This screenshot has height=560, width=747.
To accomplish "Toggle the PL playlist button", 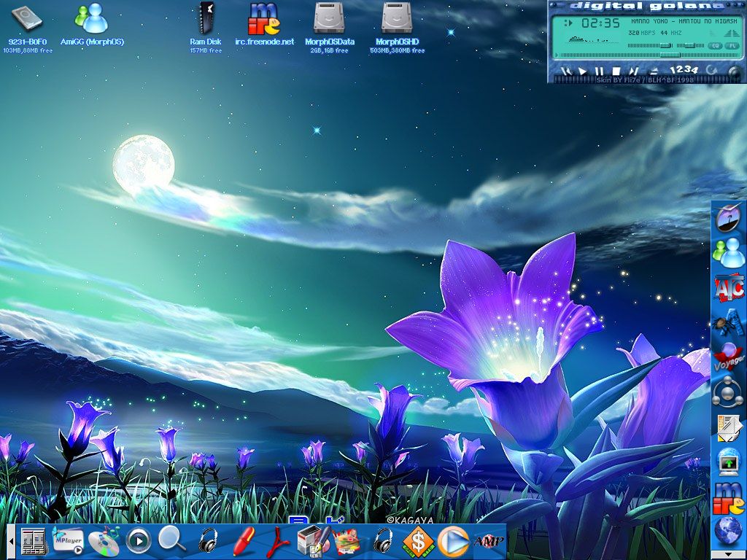I will [732, 46].
